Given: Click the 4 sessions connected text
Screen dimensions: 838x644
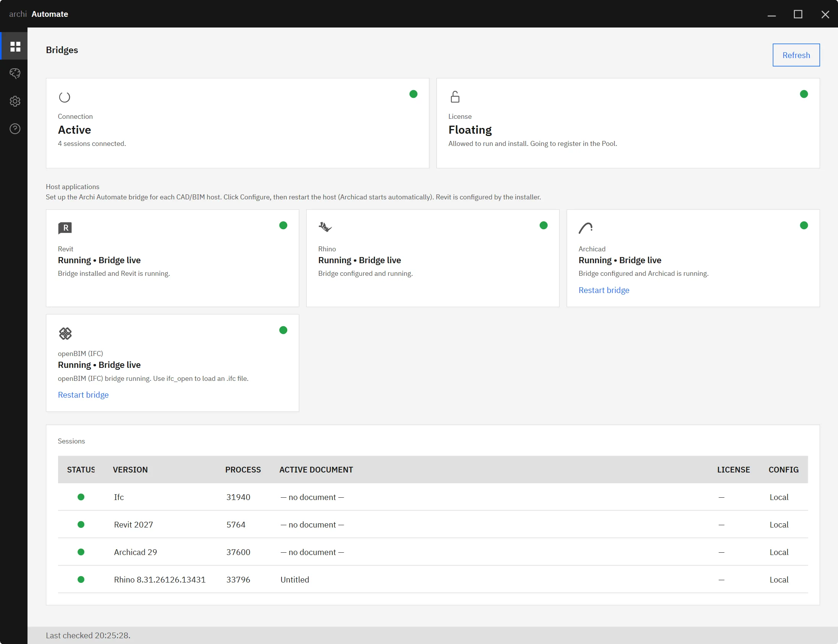Looking at the screenshot, I should click(92, 144).
